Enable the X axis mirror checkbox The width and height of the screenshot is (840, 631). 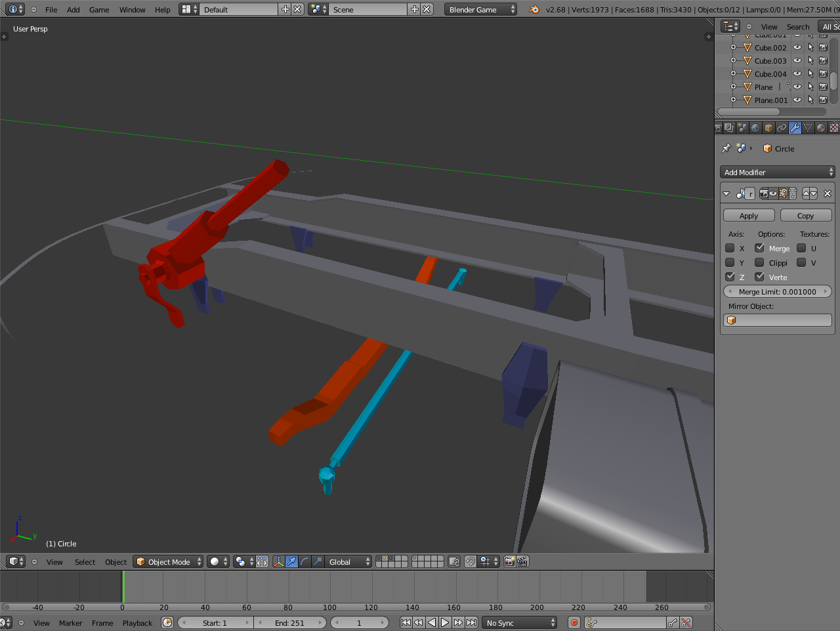coord(730,248)
